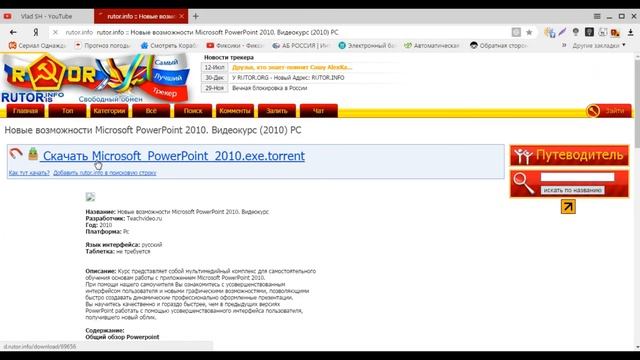Open the Чат menu item
The width and height of the screenshot is (640, 360).
[x=318, y=111]
